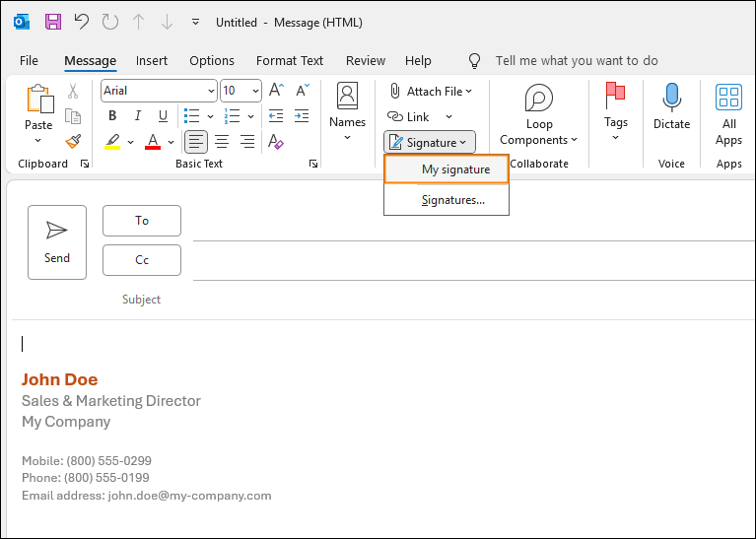Toggle Italic formatting

pos(138,115)
